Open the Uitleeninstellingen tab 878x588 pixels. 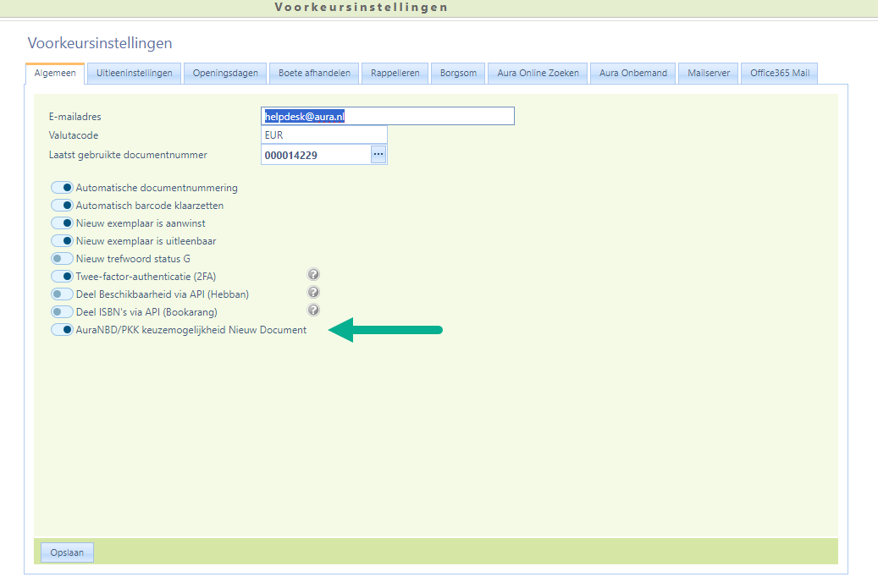[x=135, y=74]
